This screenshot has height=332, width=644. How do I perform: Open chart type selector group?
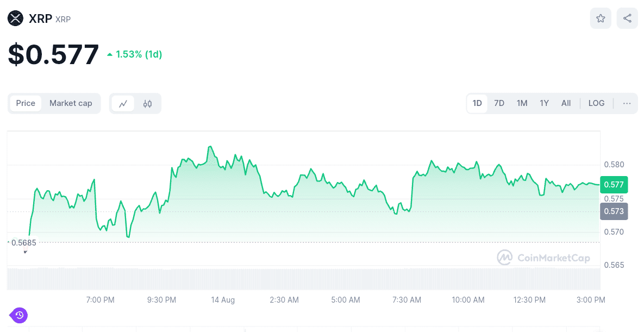point(135,103)
